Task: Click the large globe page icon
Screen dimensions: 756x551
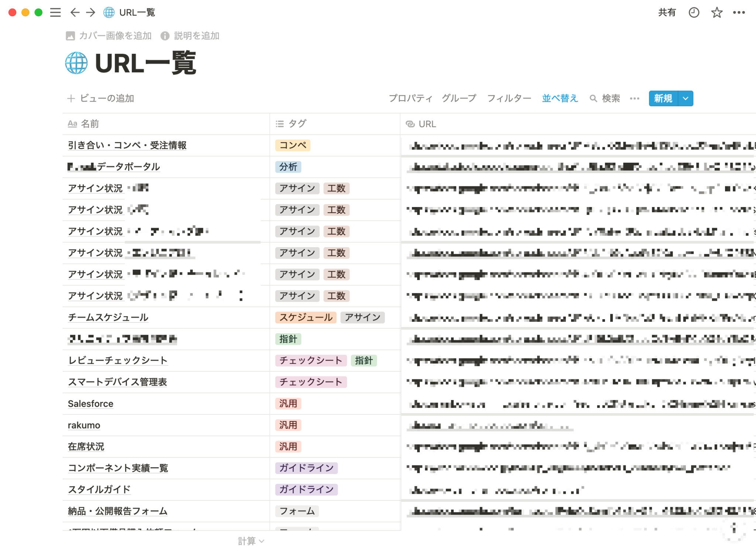Action: tap(76, 63)
